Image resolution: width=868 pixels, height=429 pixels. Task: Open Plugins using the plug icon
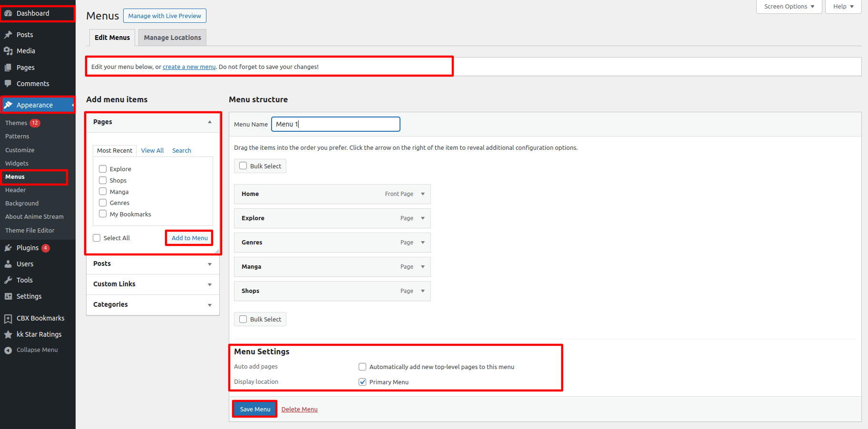click(x=8, y=248)
